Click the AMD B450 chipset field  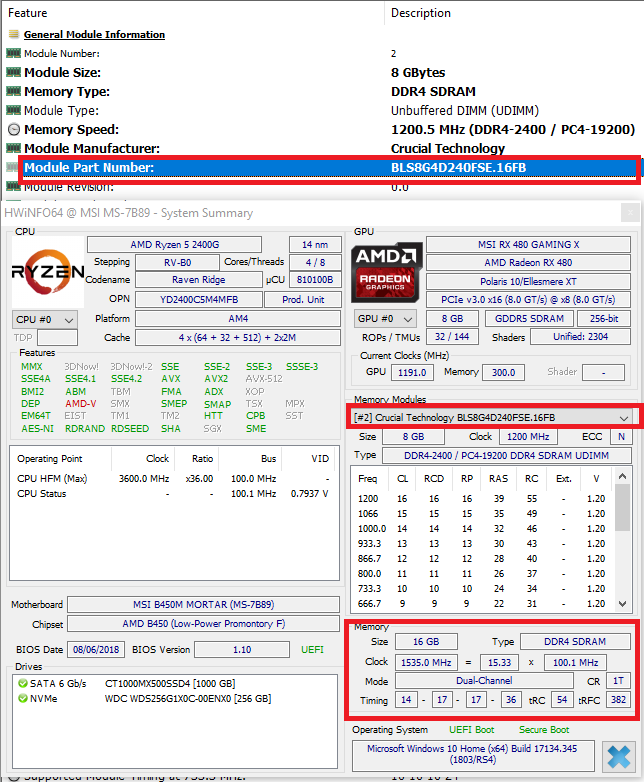pyautogui.click(x=204, y=624)
